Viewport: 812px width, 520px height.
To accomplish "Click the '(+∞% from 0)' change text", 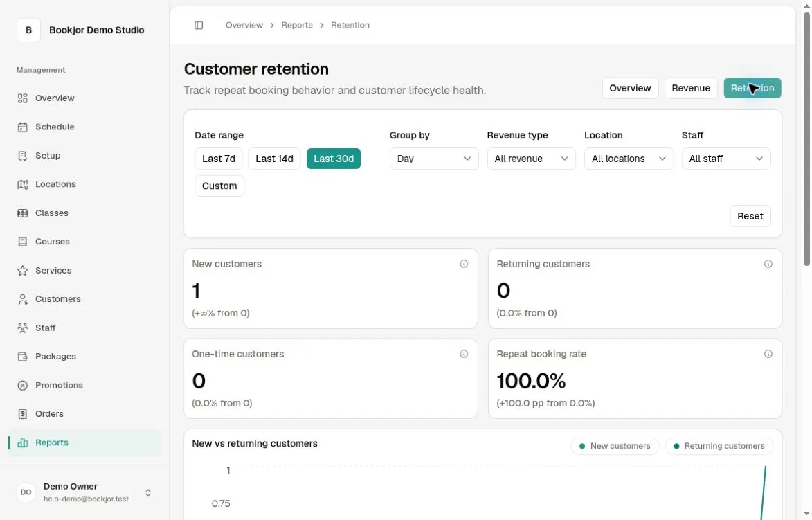I will tap(221, 313).
